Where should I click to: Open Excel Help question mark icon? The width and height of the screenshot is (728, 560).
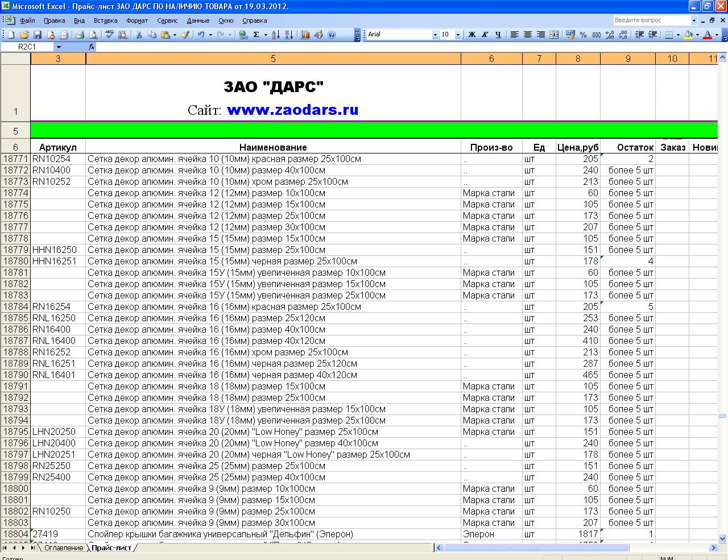tap(332, 35)
